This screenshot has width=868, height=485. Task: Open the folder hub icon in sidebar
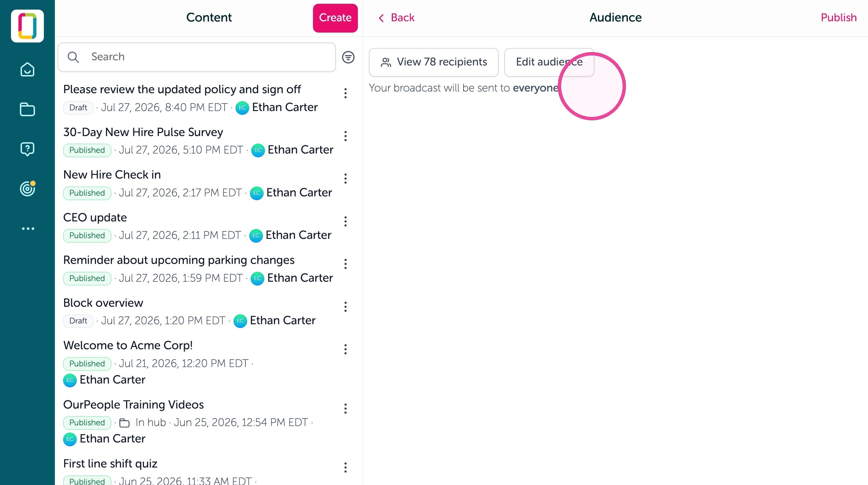(27, 109)
